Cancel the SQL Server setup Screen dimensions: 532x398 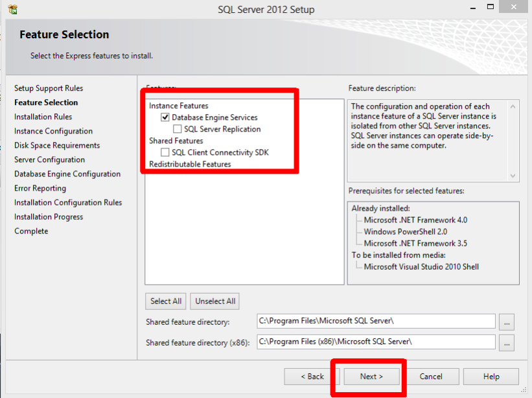click(x=431, y=377)
